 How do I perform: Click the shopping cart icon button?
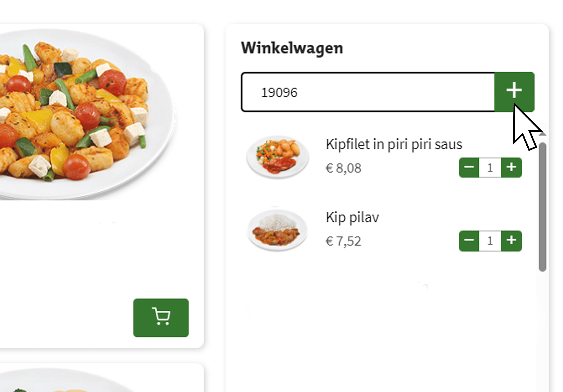(x=161, y=317)
